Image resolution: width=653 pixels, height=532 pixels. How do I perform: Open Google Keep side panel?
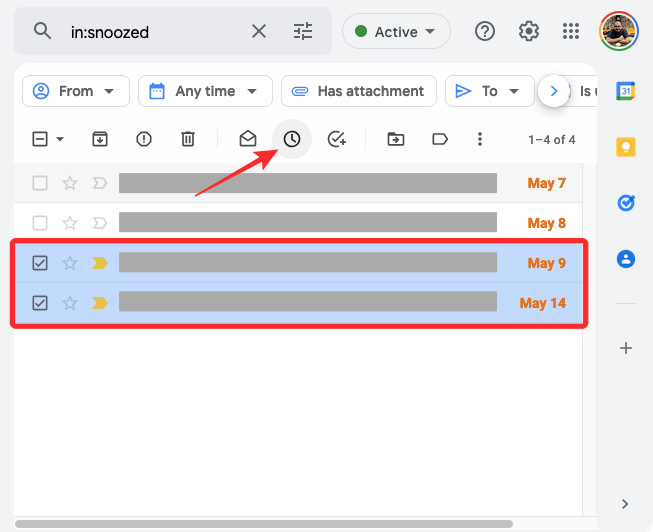click(x=626, y=147)
